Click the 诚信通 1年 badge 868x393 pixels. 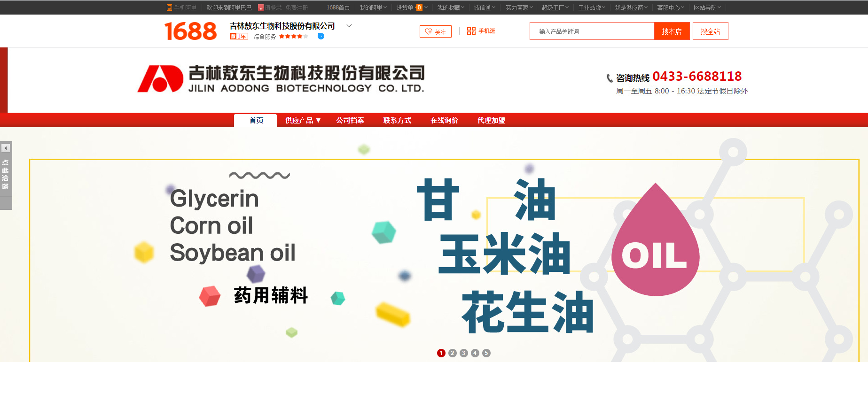pos(239,36)
